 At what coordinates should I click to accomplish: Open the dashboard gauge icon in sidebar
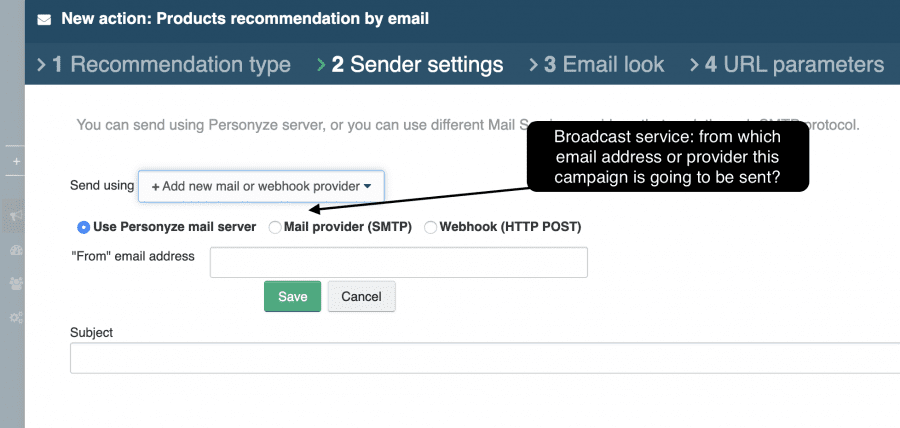click(x=16, y=250)
